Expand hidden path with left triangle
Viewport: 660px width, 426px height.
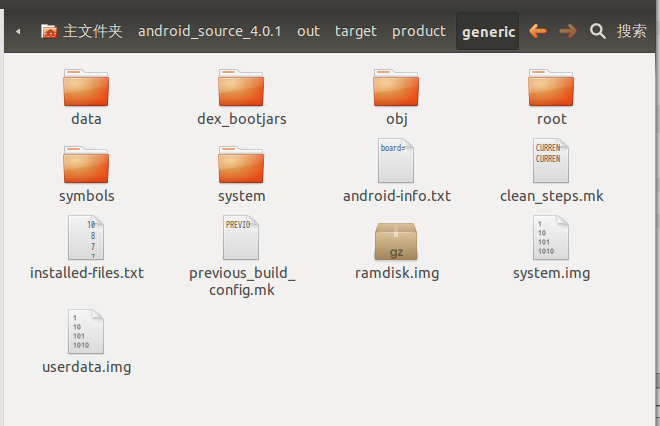(x=18, y=31)
